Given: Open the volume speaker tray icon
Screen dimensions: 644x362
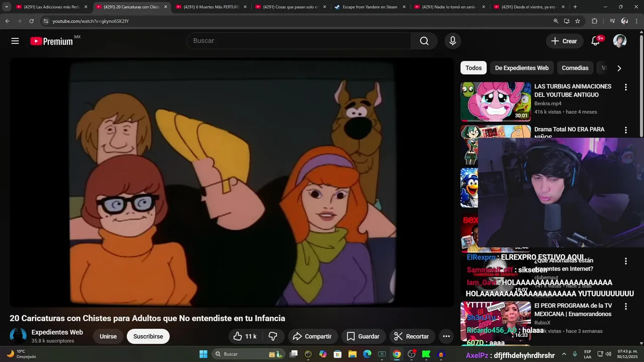Looking at the screenshot, I should pyautogui.click(x=608, y=354).
